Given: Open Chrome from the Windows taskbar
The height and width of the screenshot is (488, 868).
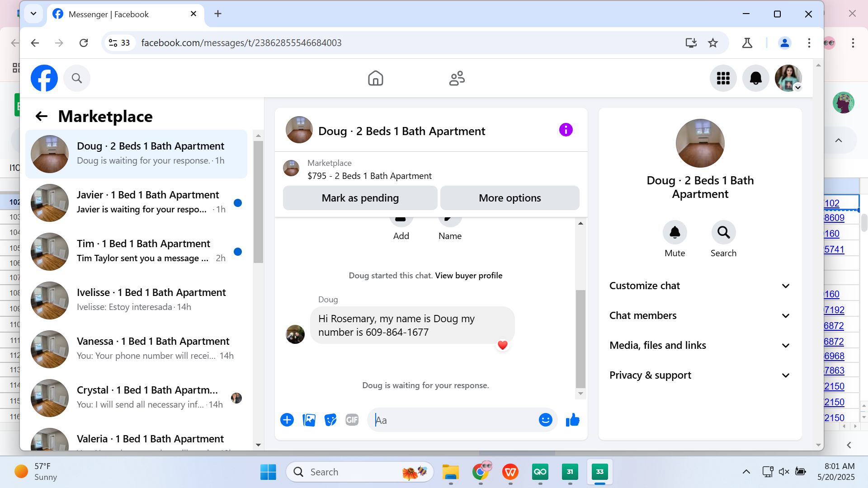Looking at the screenshot, I should 481,472.
